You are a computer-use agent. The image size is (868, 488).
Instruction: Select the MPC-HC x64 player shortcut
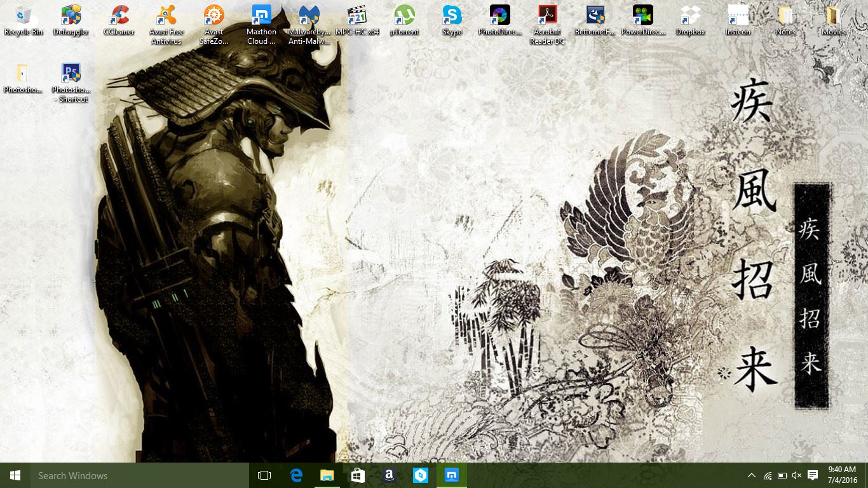coord(356,20)
